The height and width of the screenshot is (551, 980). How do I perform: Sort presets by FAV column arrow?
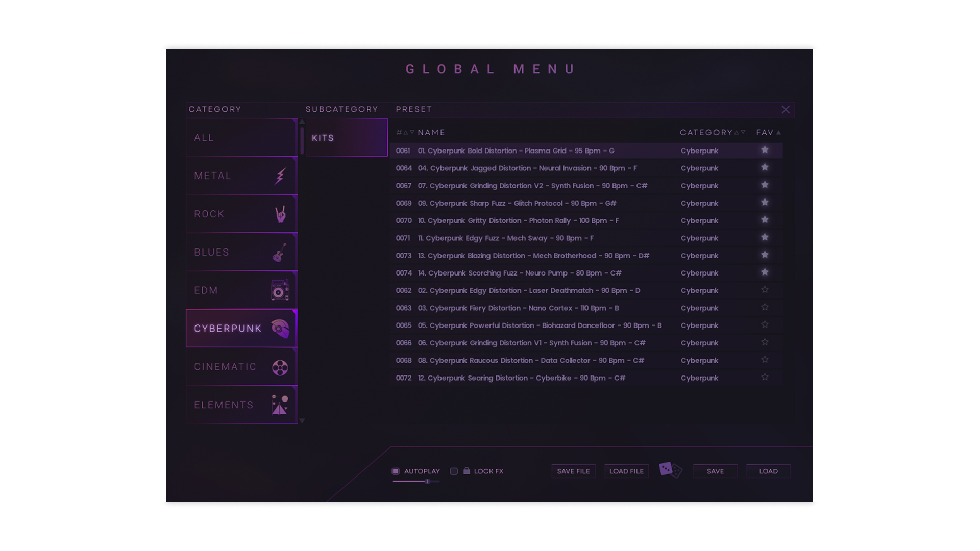(778, 133)
